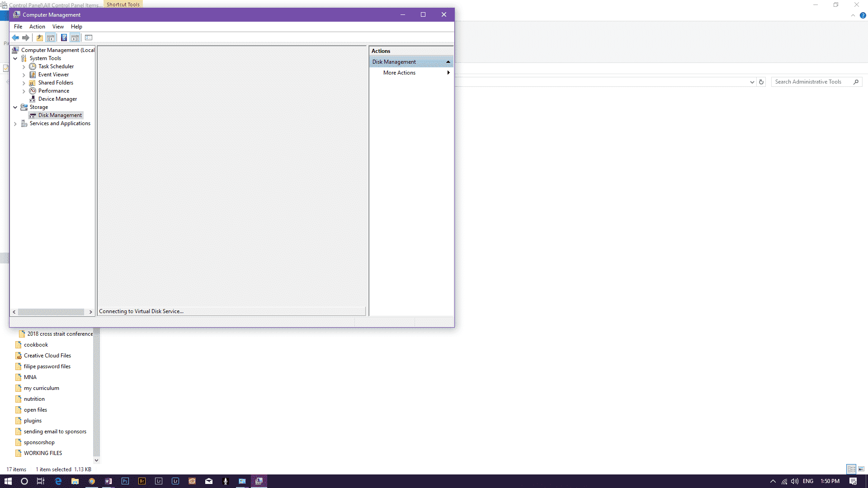Toggle Show/Hide Action Pane toolbar icon
868x488 pixels.
pos(75,38)
